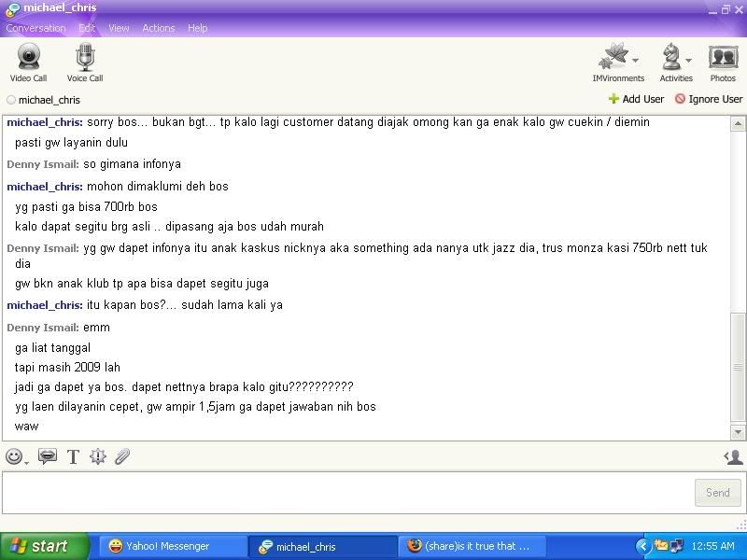
Task: Open the Help menu
Action: [x=197, y=28]
